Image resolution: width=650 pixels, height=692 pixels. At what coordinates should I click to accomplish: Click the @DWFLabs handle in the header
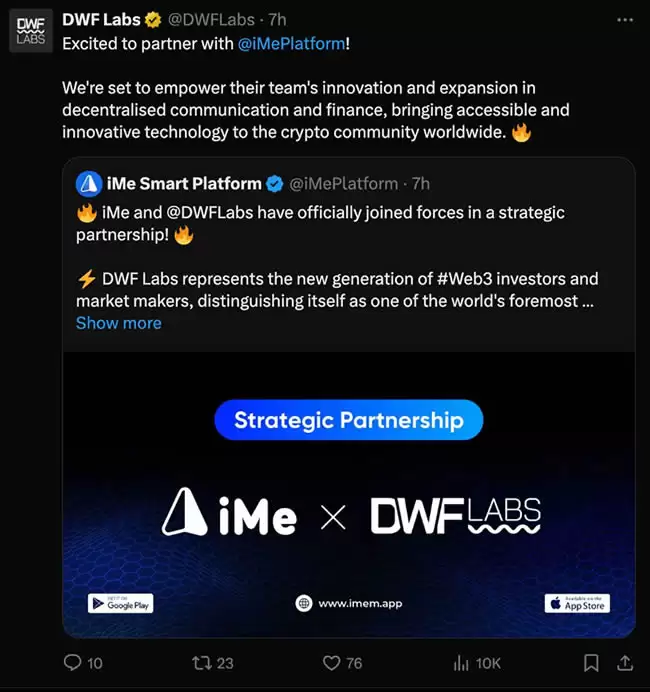[x=210, y=19]
